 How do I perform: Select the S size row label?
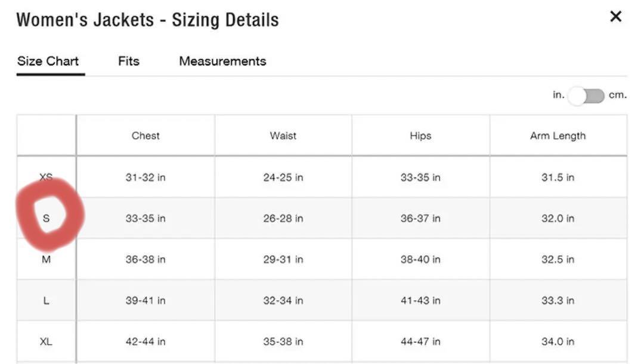[x=46, y=218]
